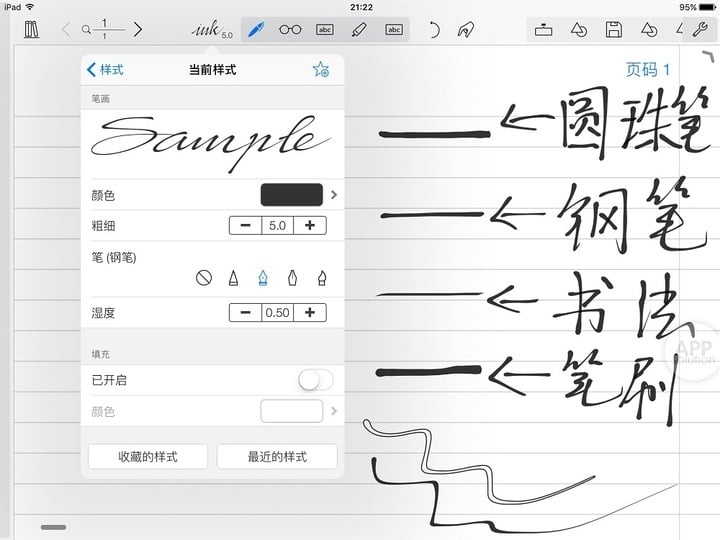720x540 pixels.
Task: Select the blue pen writing tool
Action: (256, 30)
